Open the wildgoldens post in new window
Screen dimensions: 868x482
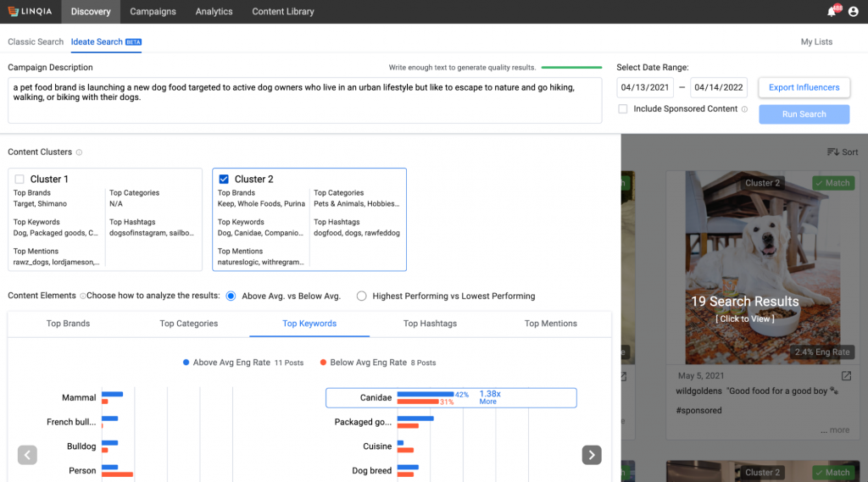tap(847, 376)
